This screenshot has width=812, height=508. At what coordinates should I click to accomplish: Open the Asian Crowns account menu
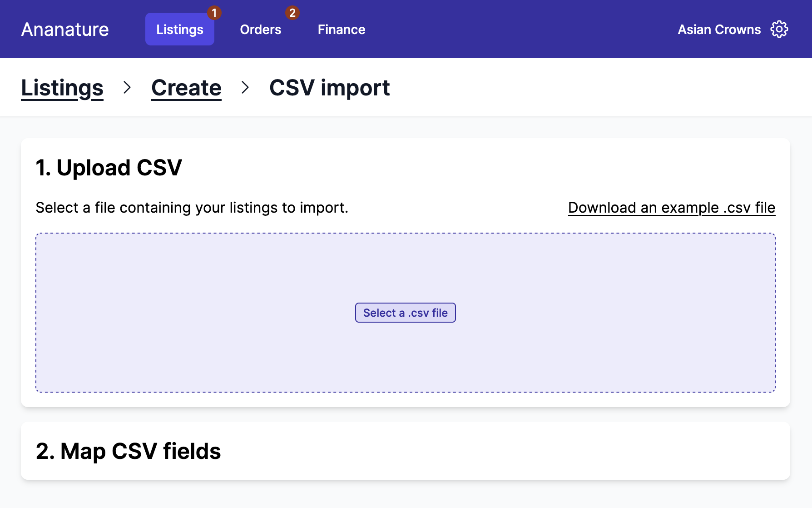tap(719, 29)
